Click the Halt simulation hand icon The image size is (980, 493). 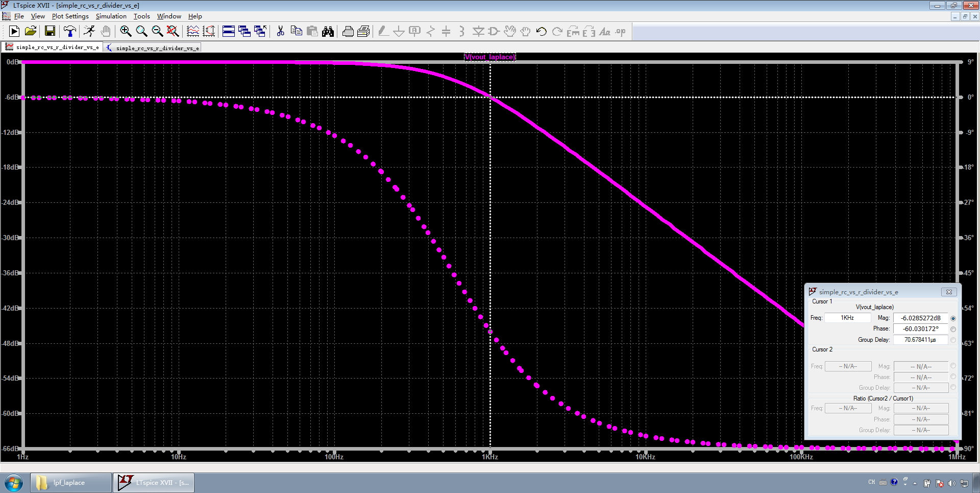point(106,32)
